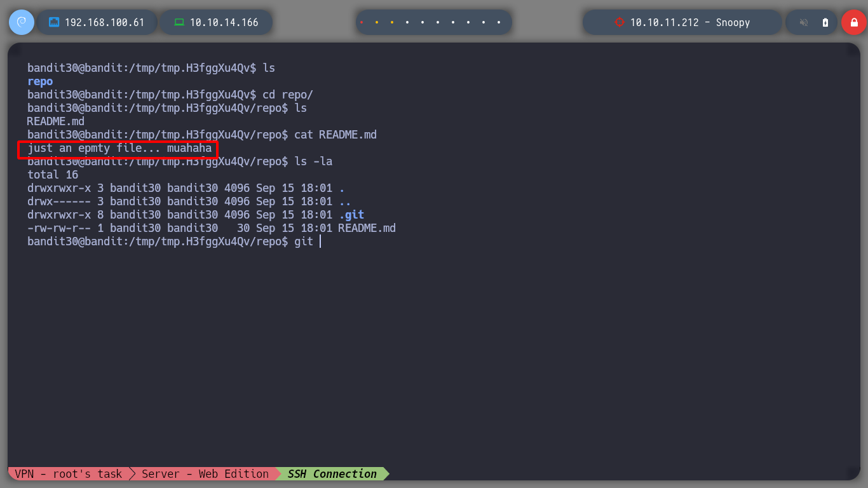Open the red lock power button
Screen dimensions: 868x488
click(x=853, y=22)
